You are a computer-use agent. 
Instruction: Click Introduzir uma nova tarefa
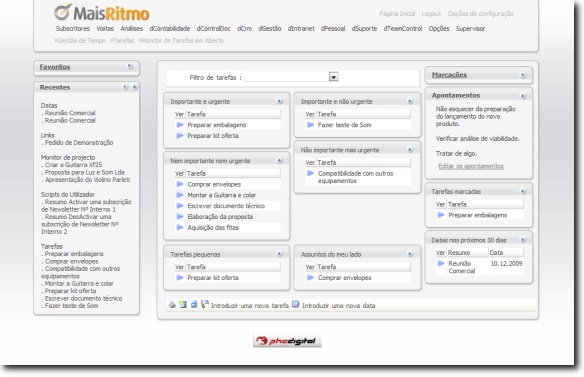pos(250,305)
